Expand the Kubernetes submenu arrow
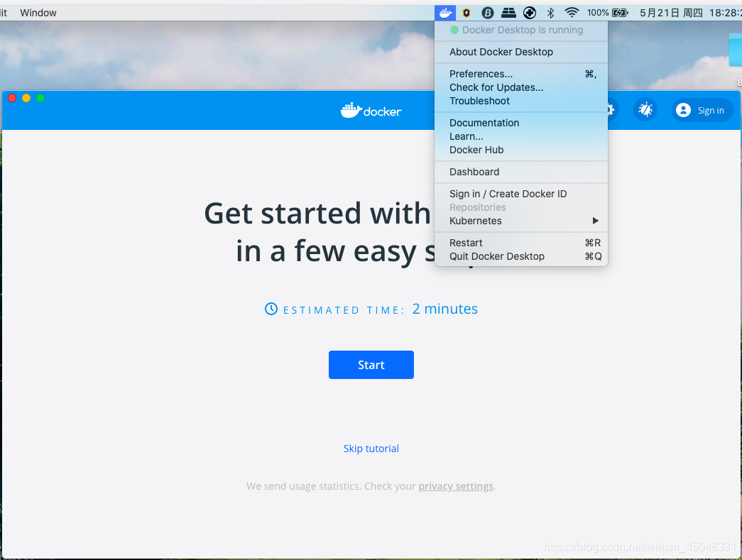742x560 pixels. (x=595, y=221)
